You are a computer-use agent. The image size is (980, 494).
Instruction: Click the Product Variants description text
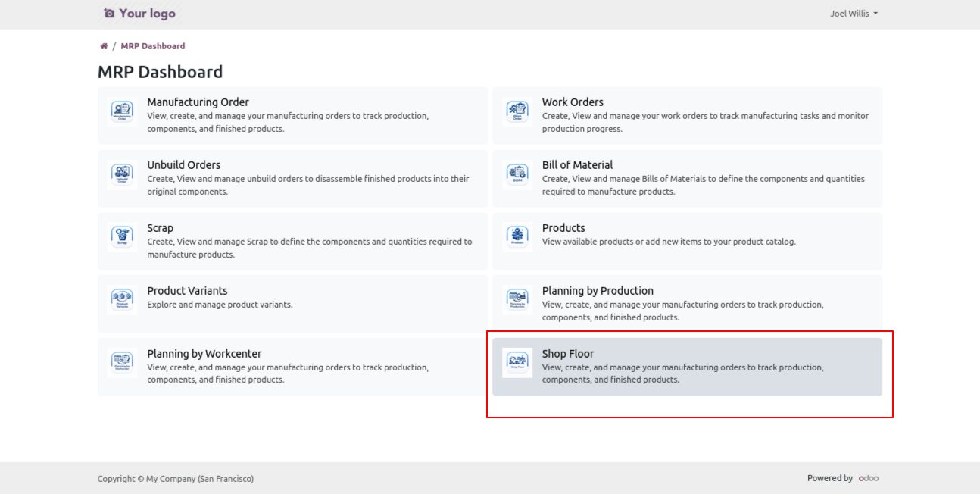tap(220, 305)
